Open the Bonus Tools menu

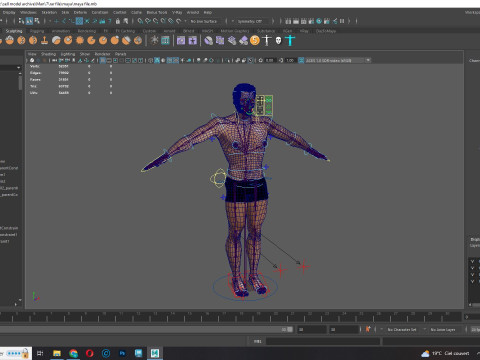click(x=157, y=12)
